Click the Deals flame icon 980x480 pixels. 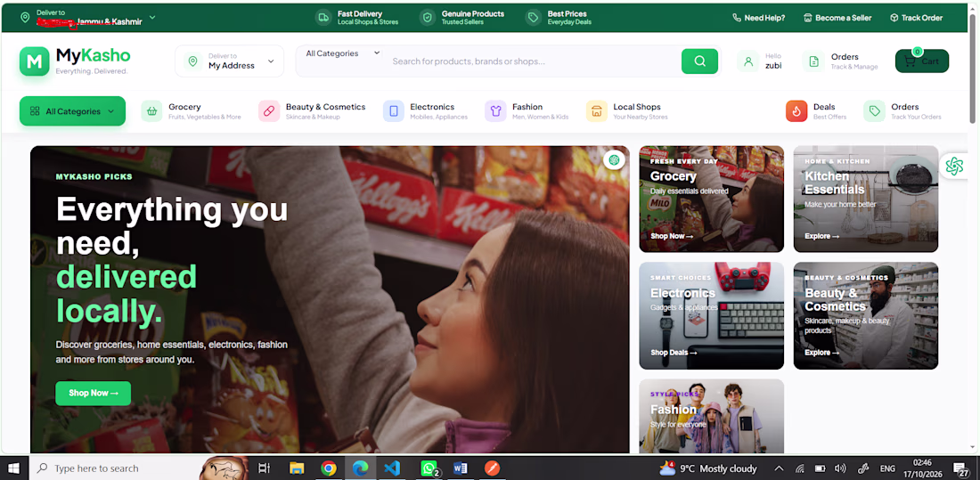pyautogui.click(x=796, y=111)
